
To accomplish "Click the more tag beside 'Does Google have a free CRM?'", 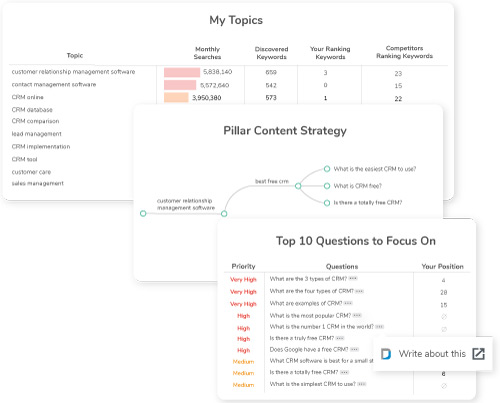I will (x=354, y=349).
